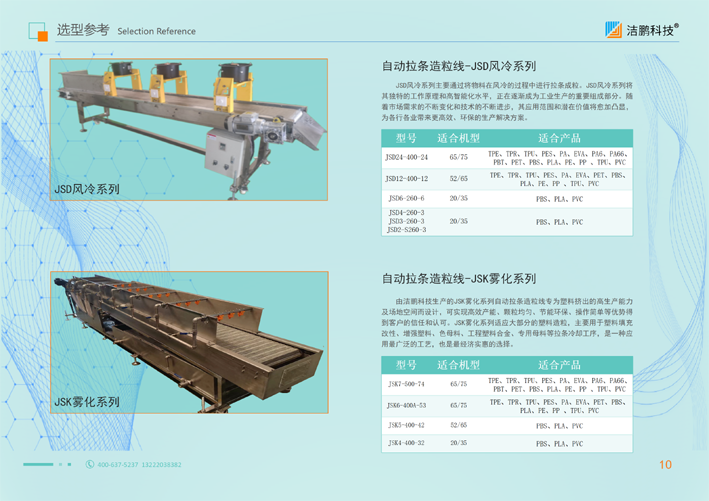This screenshot has height=501, width=709.
Task: Click the square section icon beside 选型参考
Action: click(38, 32)
